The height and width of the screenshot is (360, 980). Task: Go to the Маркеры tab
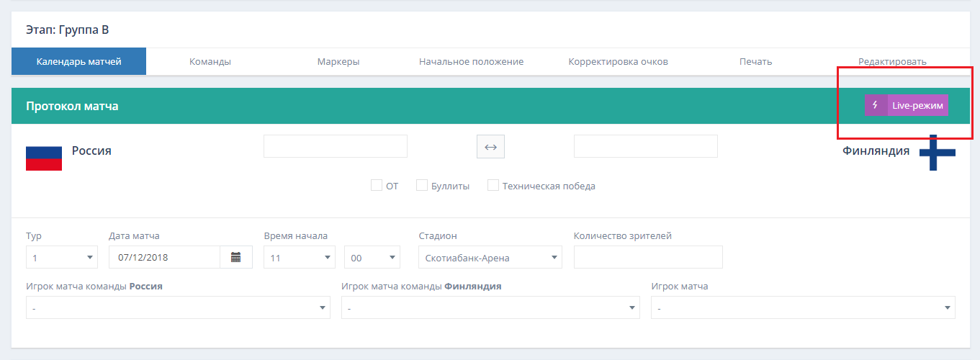coord(338,61)
